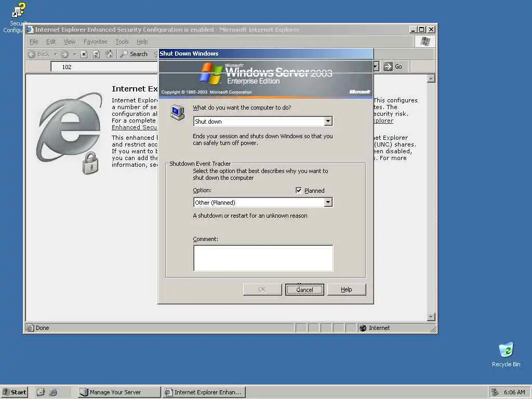Open the address bar dropdown arrow
Screen dimensions: 532x399
376,66
